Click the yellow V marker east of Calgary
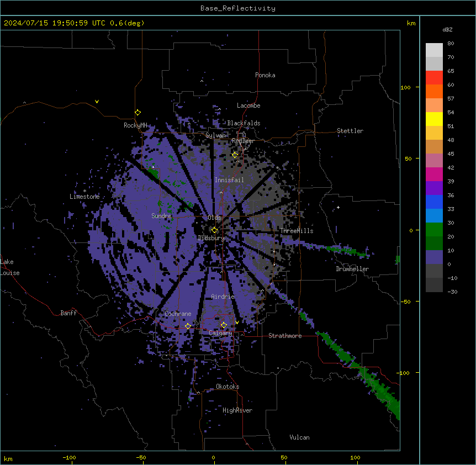This screenshot has height=465, width=476. [237, 323]
